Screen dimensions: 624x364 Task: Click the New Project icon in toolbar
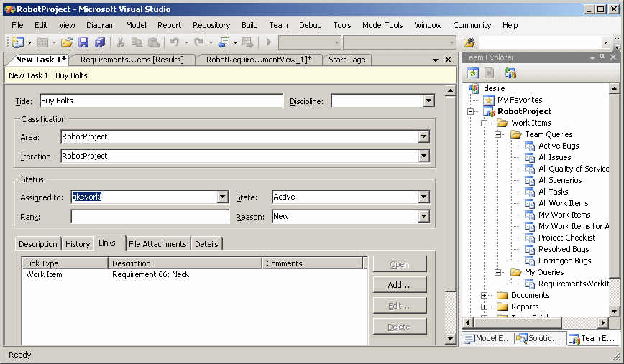(x=17, y=43)
